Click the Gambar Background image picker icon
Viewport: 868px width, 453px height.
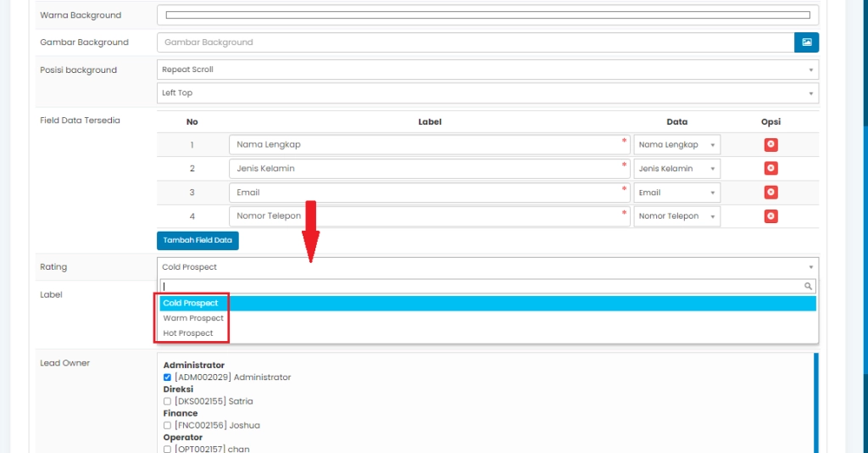(807, 42)
